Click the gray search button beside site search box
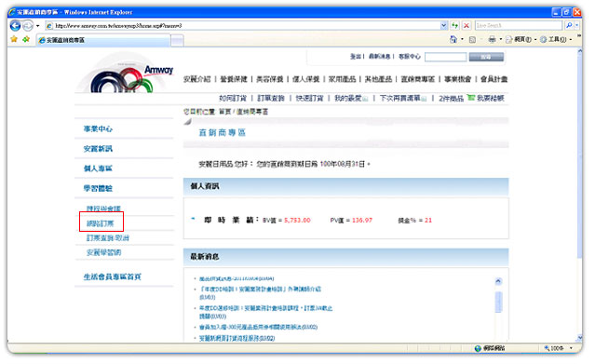Viewport: 595px width, 364px height. pos(486,57)
